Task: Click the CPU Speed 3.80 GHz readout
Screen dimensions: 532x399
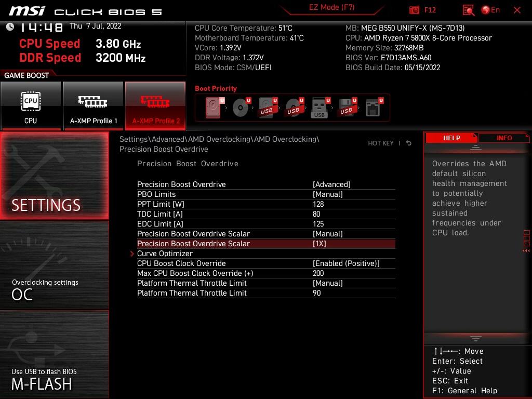Action: pos(80,44)
